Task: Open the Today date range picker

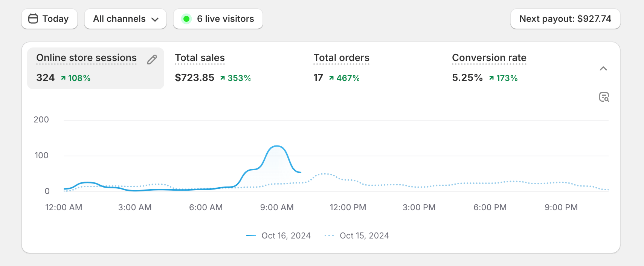Action: (x=49, y=19)
